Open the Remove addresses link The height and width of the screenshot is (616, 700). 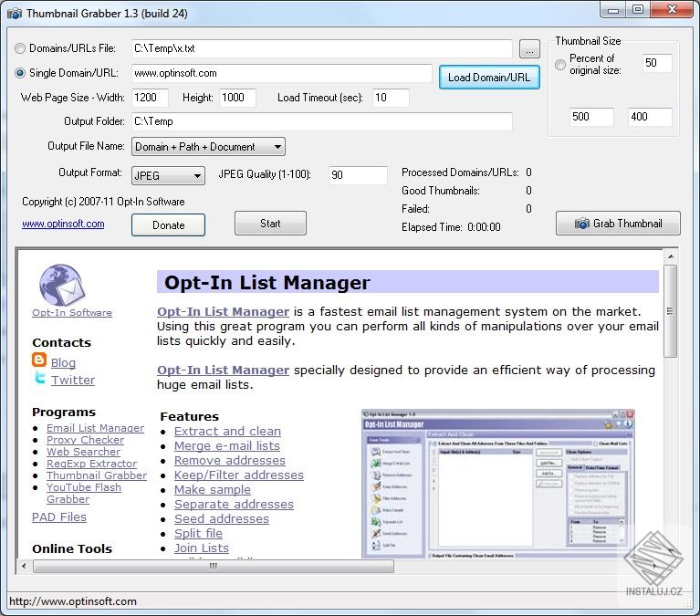(230, 460)
